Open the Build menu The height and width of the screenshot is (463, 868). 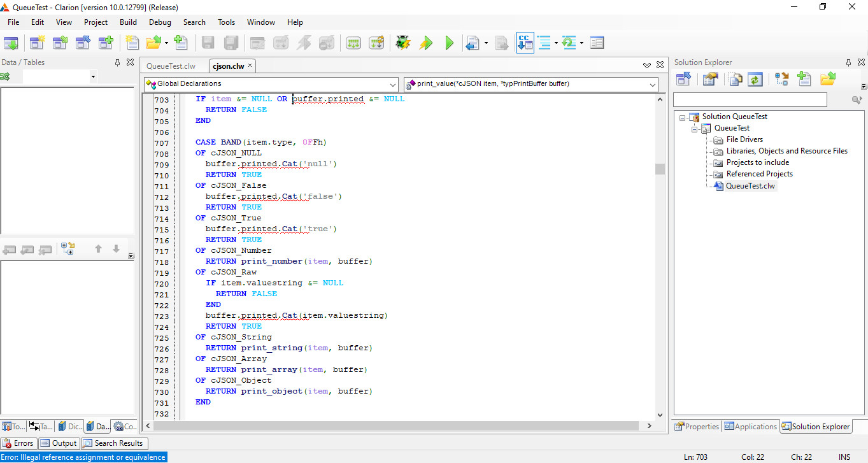tap(128, 22)
